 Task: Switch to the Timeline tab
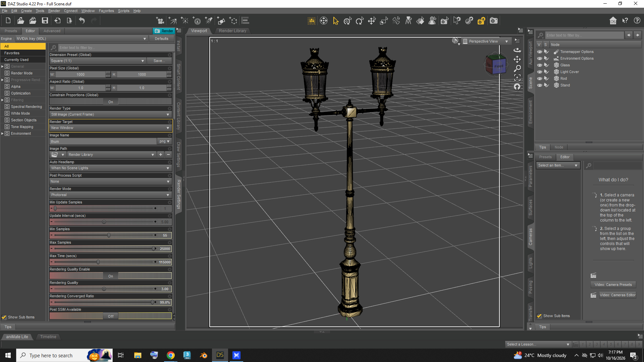coord(48,337)
